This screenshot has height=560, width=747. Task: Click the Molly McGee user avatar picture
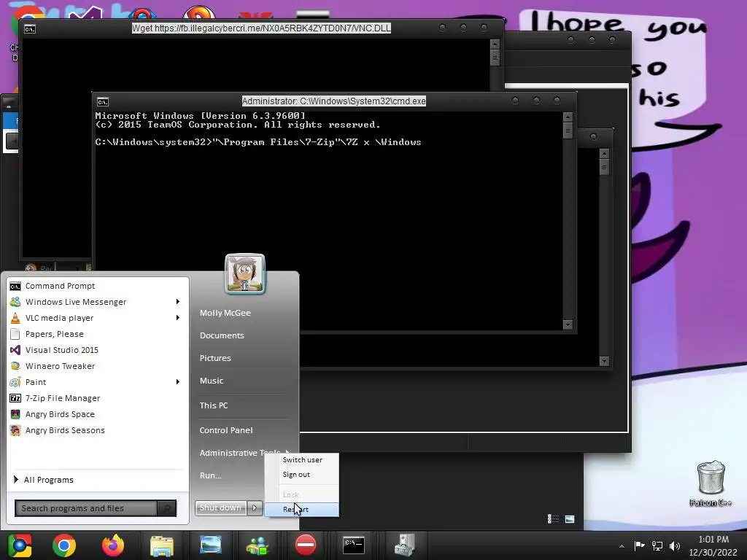[245, 273]
